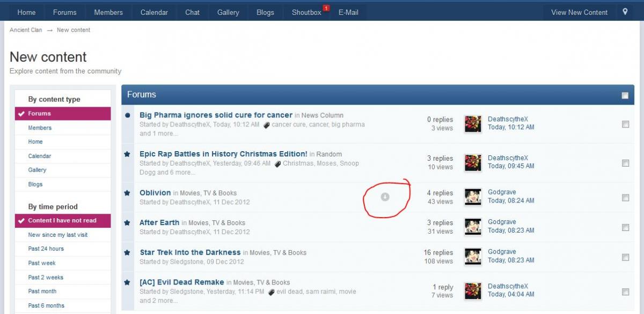Image resolution: width=644 pixels, height=314 pixels.
Task: Click the Shoutbox notification badge
Action: [326, 8]
